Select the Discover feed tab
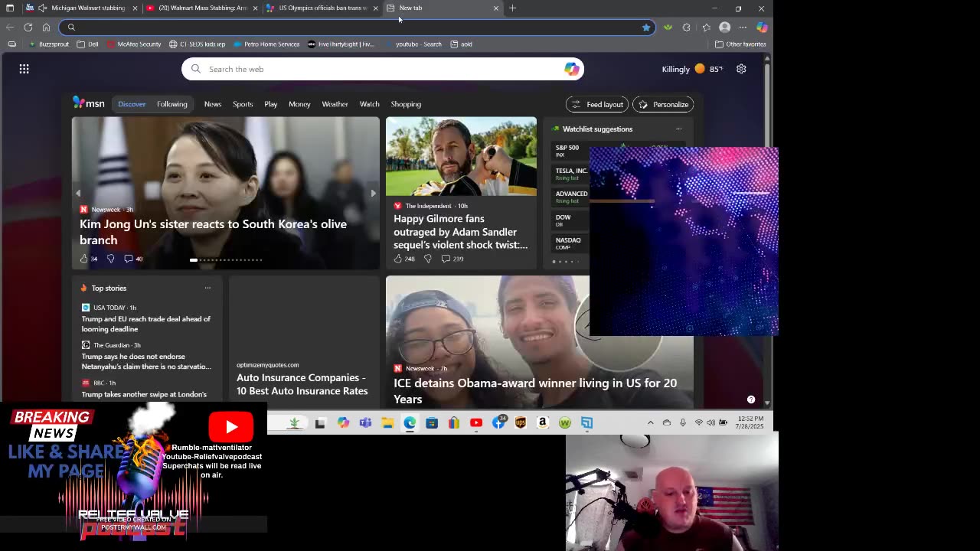Image resolution: width=980 pixels, height=551 pixels. pyautogui.click(x=132, y=104)
